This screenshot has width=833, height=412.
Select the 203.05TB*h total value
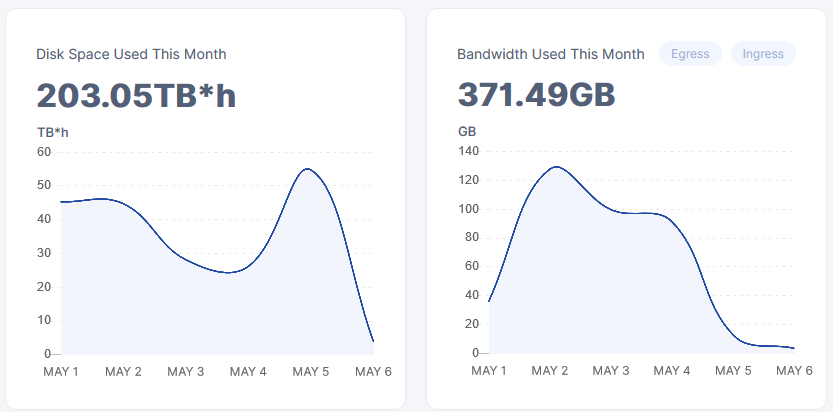[x=136, y=95]
